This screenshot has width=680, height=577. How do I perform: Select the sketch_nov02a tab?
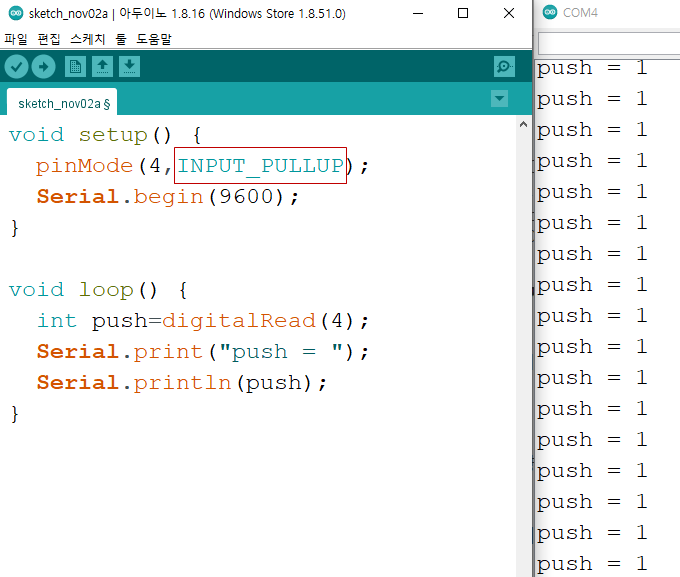(x=62, y=102)
